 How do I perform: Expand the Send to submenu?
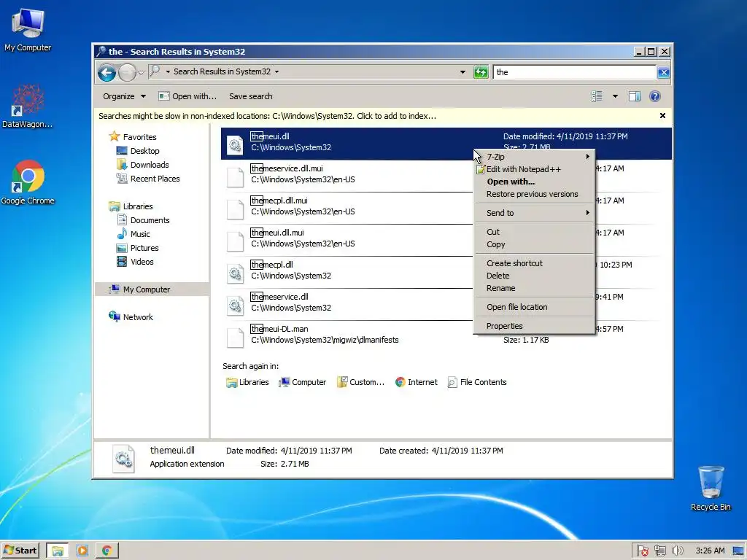[535, 213]
